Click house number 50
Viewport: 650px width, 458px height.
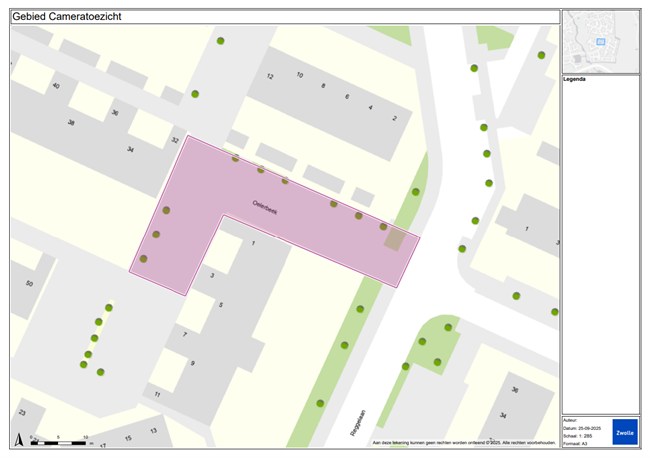[29, 285]
